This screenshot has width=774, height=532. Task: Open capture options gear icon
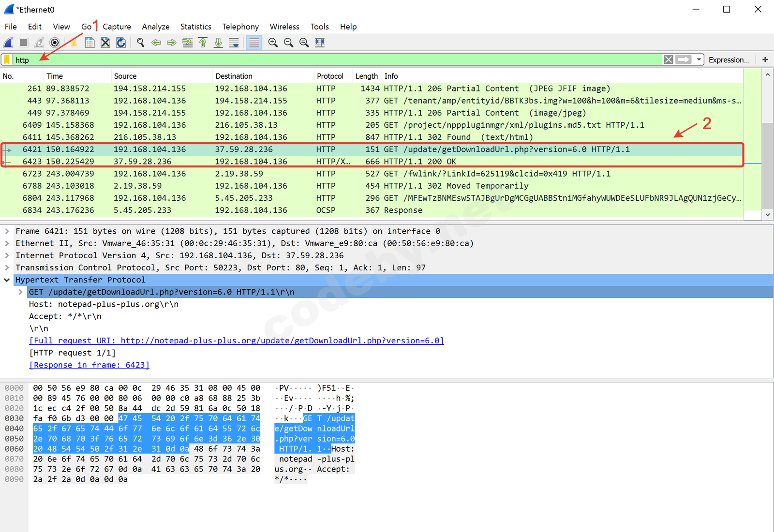coord(55,43)
